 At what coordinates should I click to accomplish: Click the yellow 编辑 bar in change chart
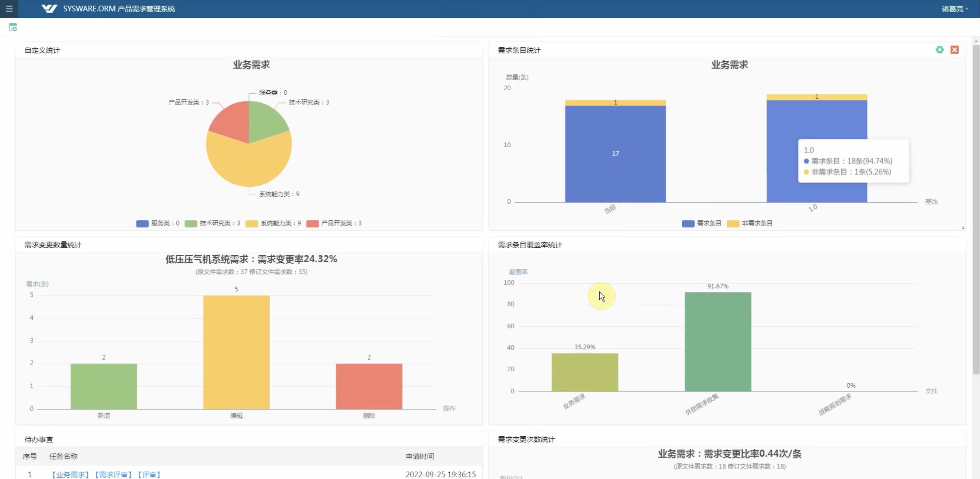(236, 352)
